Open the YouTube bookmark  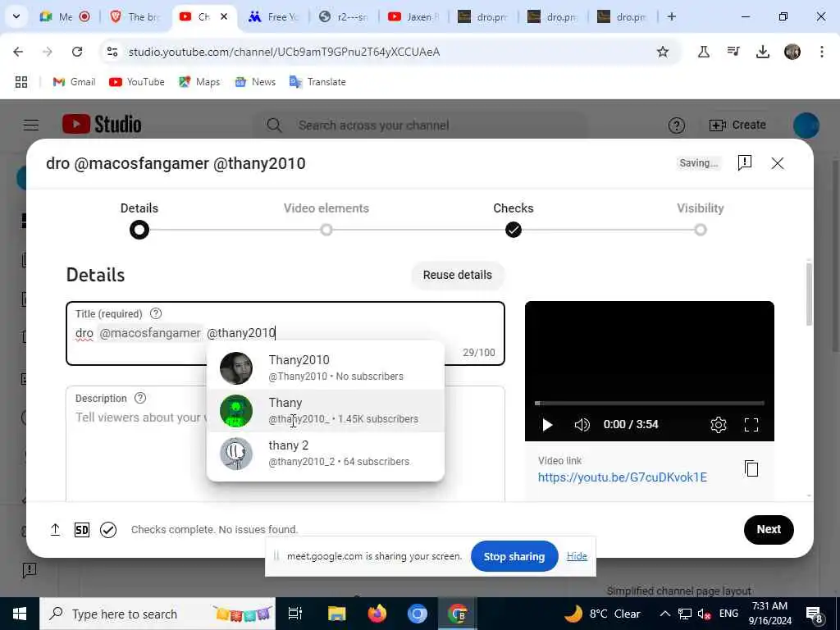137,82
